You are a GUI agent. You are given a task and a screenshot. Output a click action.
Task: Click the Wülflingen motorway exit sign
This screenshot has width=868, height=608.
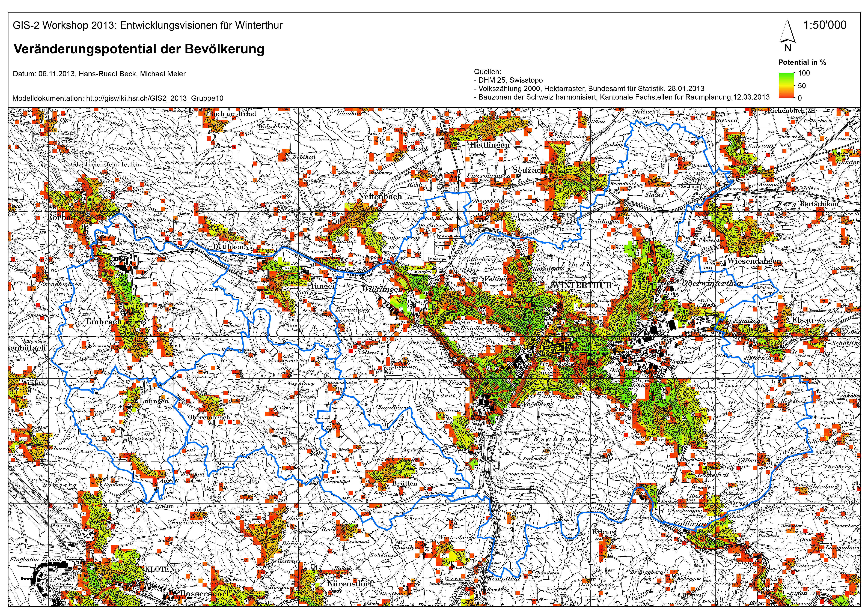point(438,259)
